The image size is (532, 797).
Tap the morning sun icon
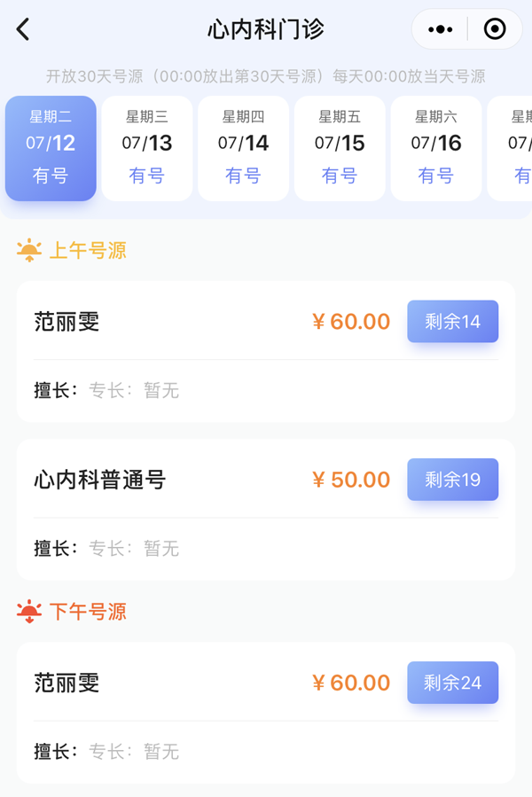click(29, 251)
